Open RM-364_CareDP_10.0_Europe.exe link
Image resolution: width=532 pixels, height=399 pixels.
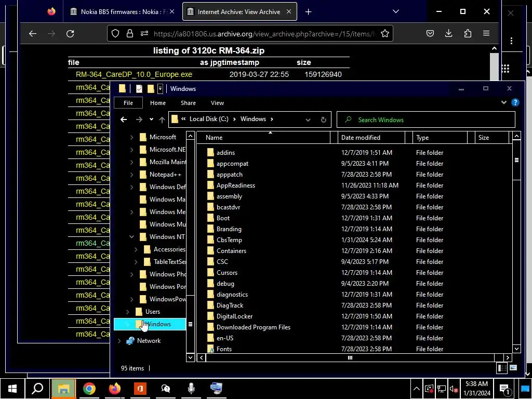click(x=134, y=74)
